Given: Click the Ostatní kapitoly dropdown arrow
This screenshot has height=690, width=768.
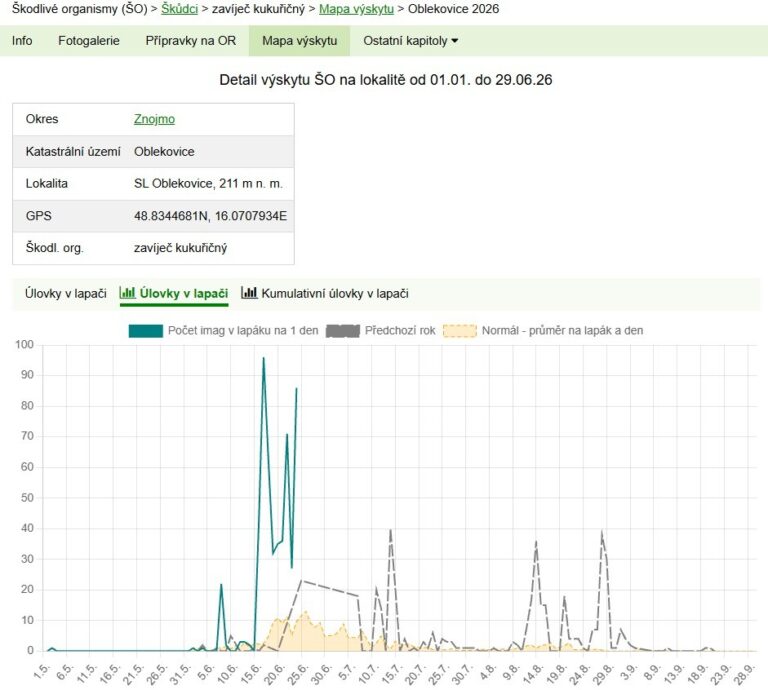Looking at the screenshot, I should click(x=455, y=41).
